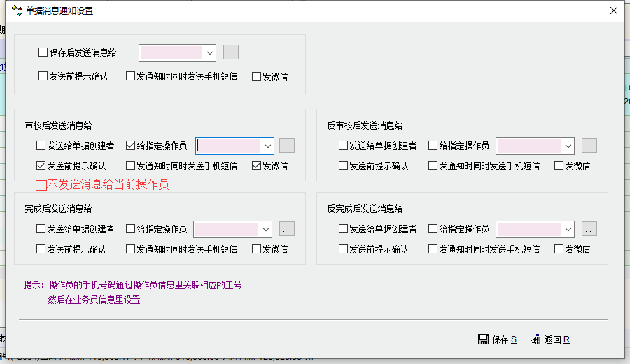
Task: Open the 保存后发送消息给 operator dropdown
Action: point(210,52)
